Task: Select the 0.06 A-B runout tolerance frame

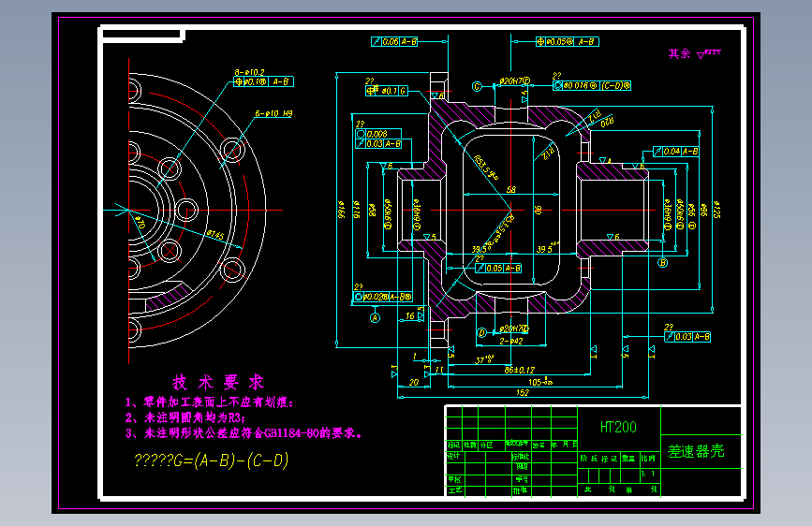Action: (394, 42)
